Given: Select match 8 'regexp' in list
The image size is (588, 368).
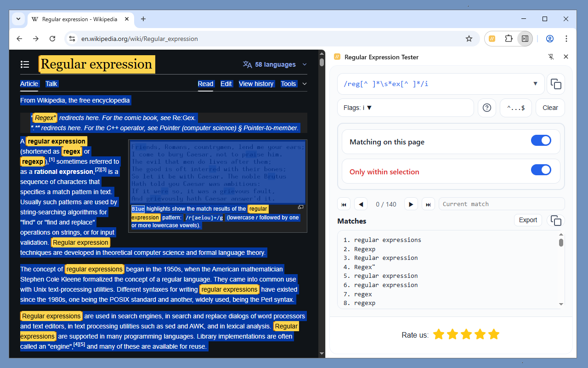Looking at the screenshot, I should click(x=365, y=303).
